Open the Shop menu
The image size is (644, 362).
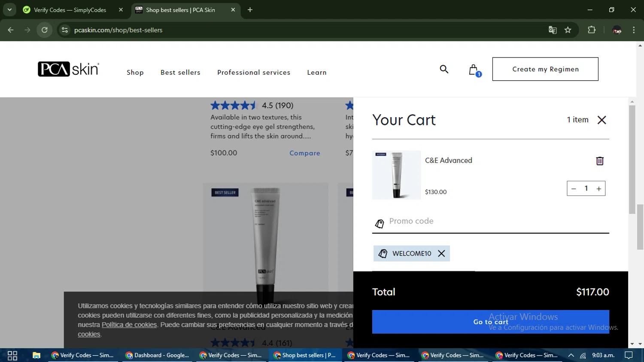[x=135, y=73]
